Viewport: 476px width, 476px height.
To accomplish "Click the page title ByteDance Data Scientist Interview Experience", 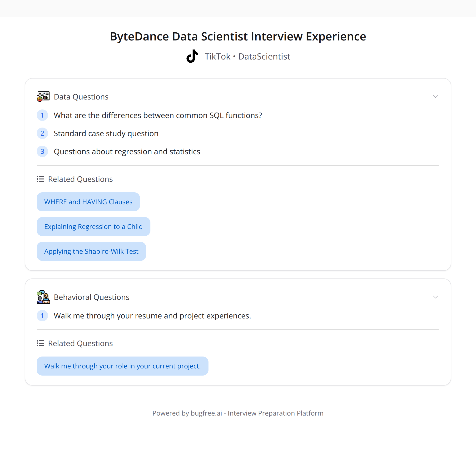I will click(x=238, y=36).
